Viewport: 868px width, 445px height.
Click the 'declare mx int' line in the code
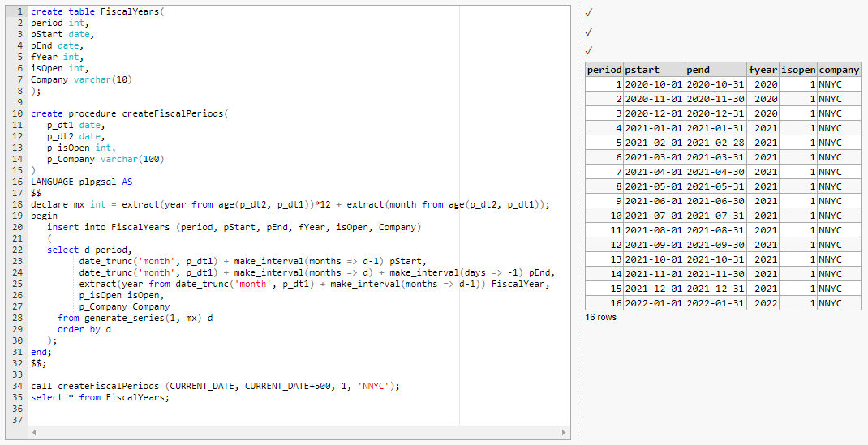click(x=290, y=204)
